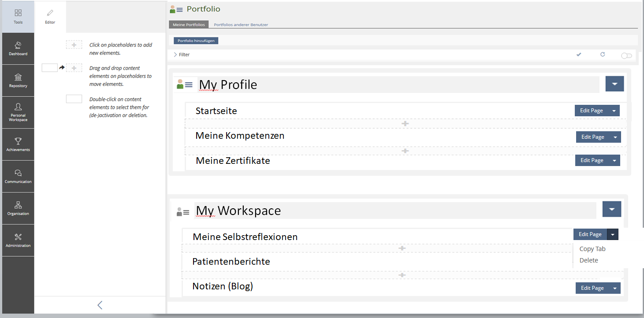Choose Delete from the dropdown menu

pyautogui.click(x=588, y=260)
